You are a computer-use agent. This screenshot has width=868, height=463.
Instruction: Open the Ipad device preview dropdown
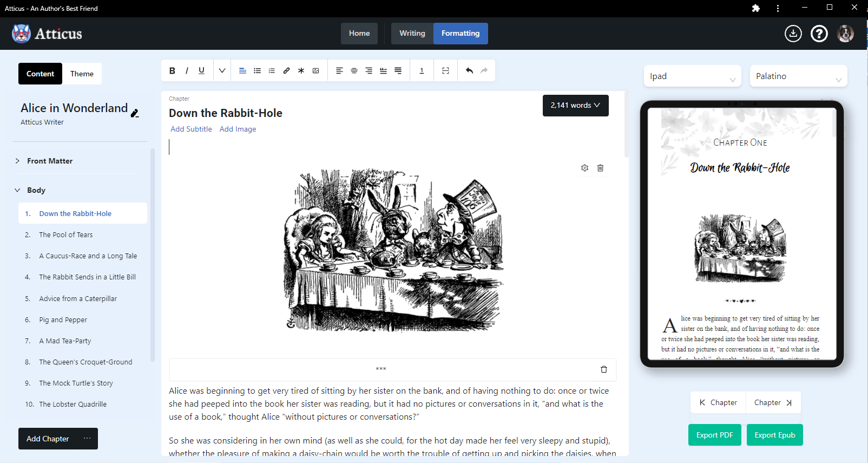point(692,76)
